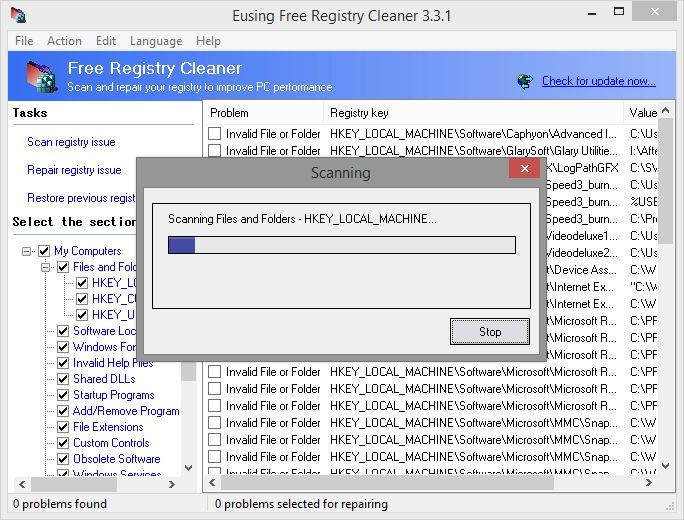Uncheck the Startup Programs checkbox
The width and height of the screenshot is (684, 520).
[x=63, y=395]
